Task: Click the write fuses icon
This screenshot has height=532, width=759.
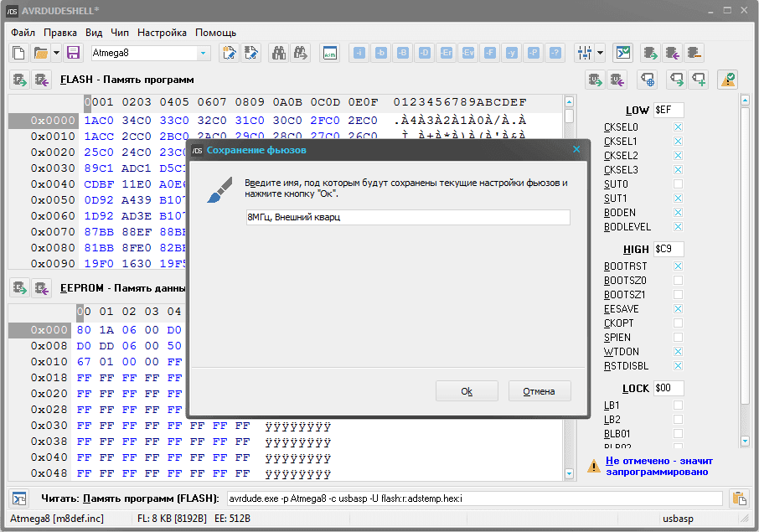Action: coord(617,80)
